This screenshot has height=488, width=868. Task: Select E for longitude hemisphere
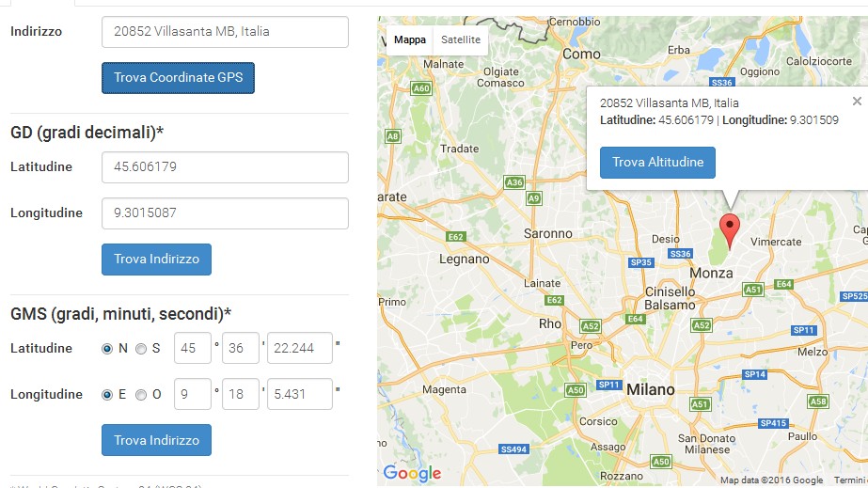(107, 395)
